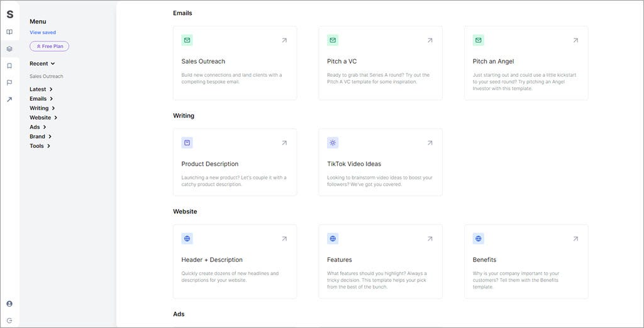The height and width of the screenshot is (328, 644).
Task: Open the bookmark icon in sidebar
Action: point(9,65)
